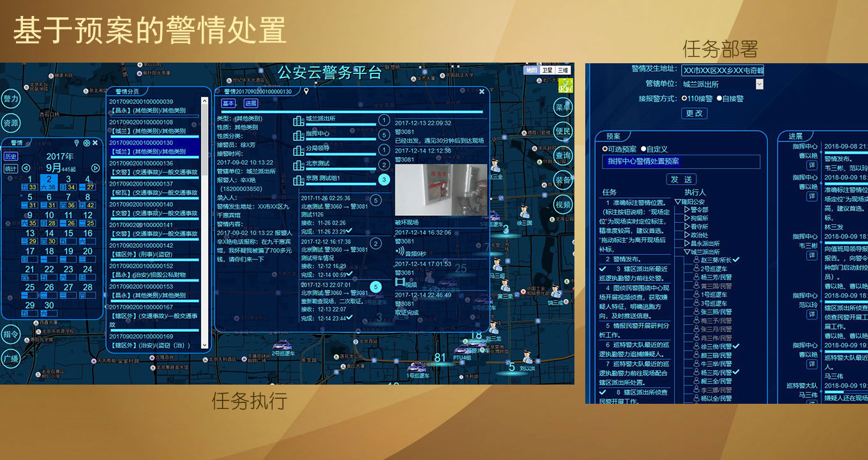This screenshot has height=460, width=868.
Task: Click location pin beside 警情20170902 detail title
Action: tap(306, 91)
